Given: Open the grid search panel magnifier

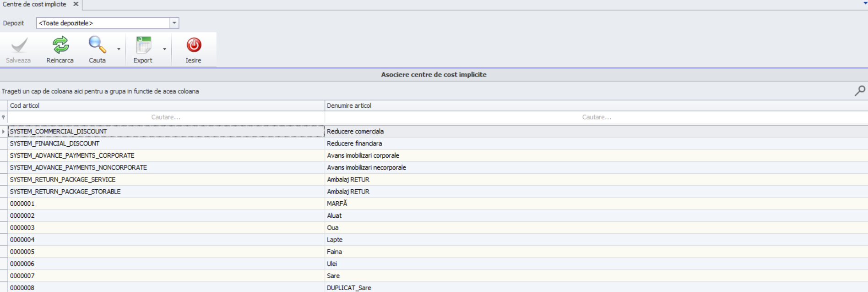Looking at the screenshot, I should point(860,91).
